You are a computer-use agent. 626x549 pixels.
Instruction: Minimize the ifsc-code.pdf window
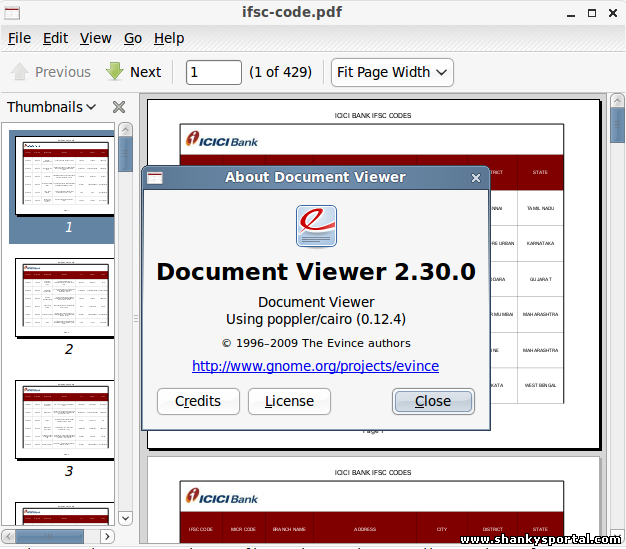point(571,14)
